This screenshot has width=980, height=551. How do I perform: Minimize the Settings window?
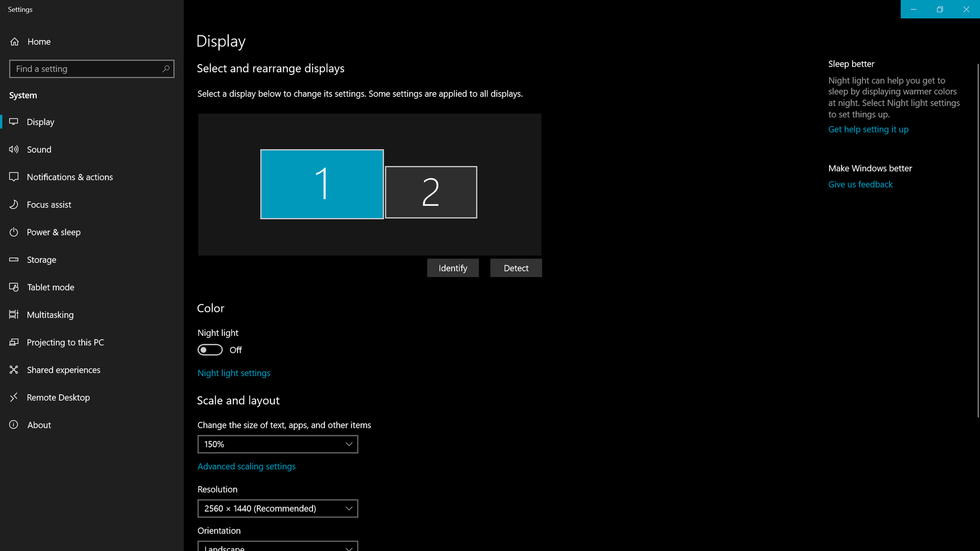coord(914,9)
